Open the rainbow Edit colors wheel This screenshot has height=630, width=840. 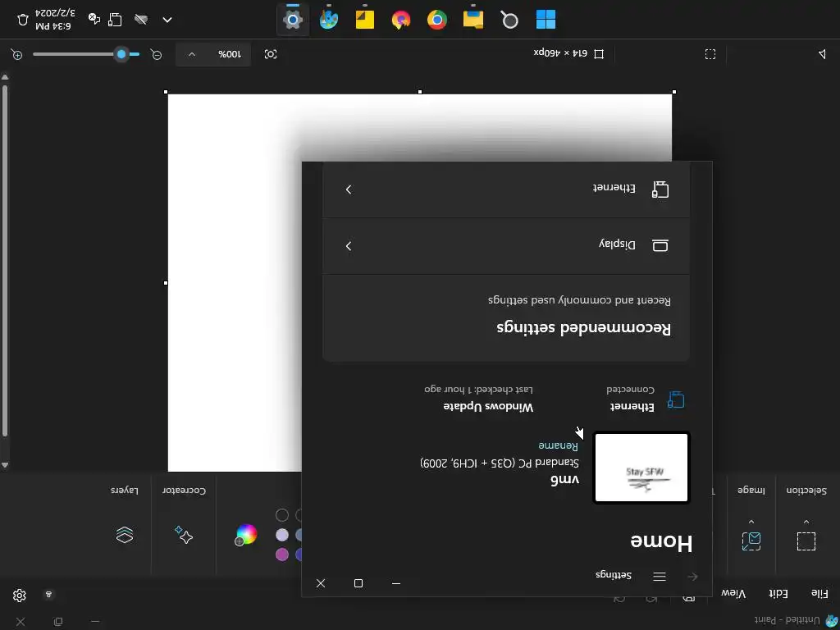[246, 535]
